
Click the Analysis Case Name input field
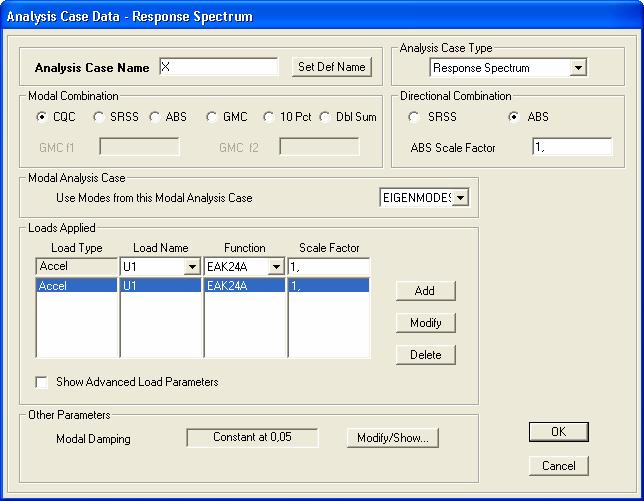218,67
